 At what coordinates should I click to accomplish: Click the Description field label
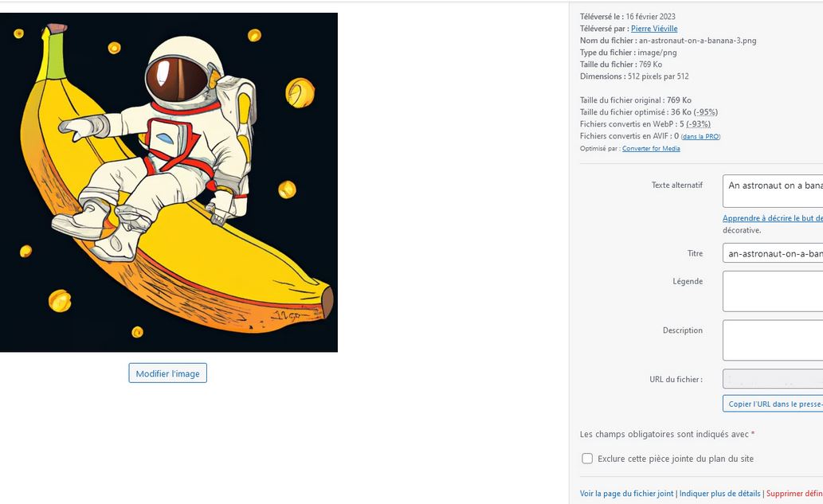coord(682,330)
